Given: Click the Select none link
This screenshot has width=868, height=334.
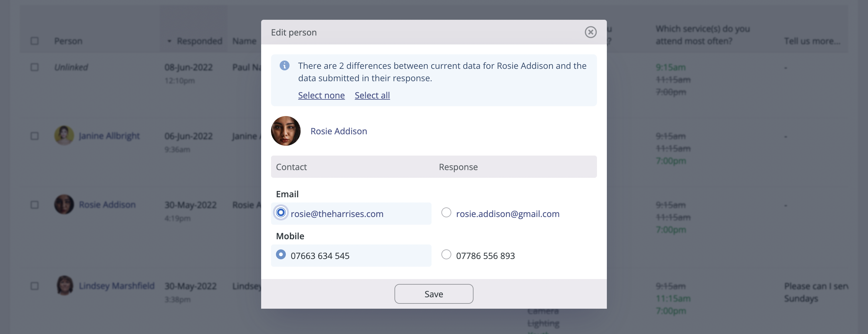Looking at the screenshot, I should coord(321,95).
